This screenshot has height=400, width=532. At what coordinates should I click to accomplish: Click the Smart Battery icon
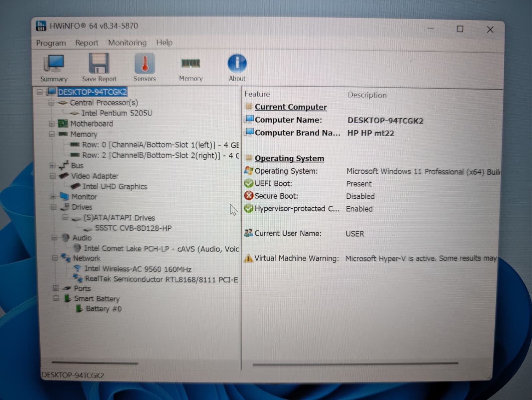tap(67, 298)
